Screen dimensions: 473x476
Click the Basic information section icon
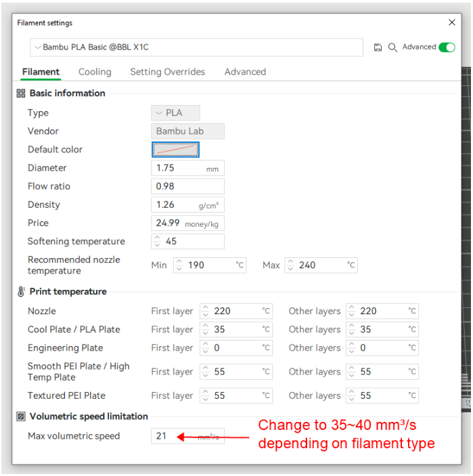(x=21, y=93)
